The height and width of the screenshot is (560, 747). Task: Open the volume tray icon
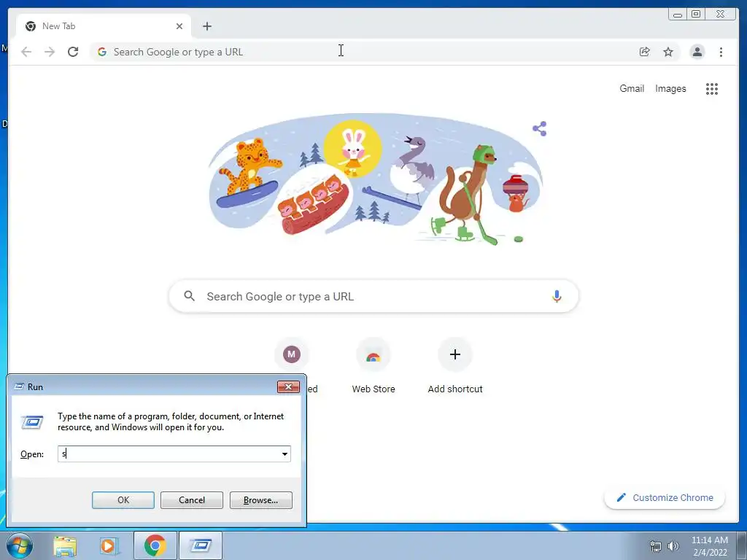pyautogui.click(x=673, y=546)
